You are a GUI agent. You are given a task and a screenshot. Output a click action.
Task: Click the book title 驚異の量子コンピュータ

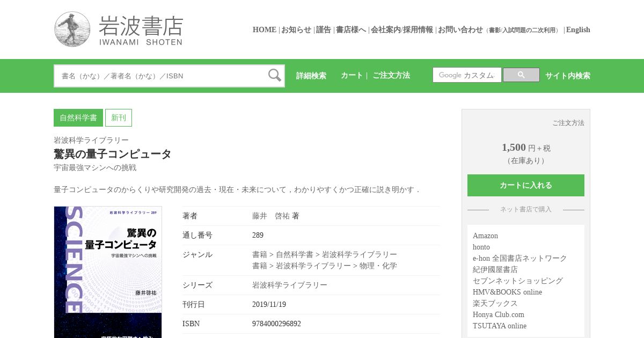pos(113,154)
